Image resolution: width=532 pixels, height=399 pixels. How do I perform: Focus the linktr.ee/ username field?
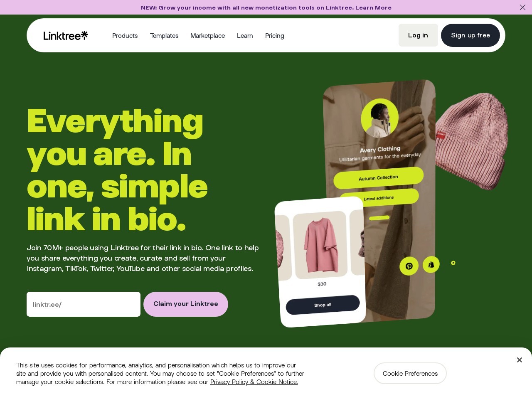coord(84,304)
